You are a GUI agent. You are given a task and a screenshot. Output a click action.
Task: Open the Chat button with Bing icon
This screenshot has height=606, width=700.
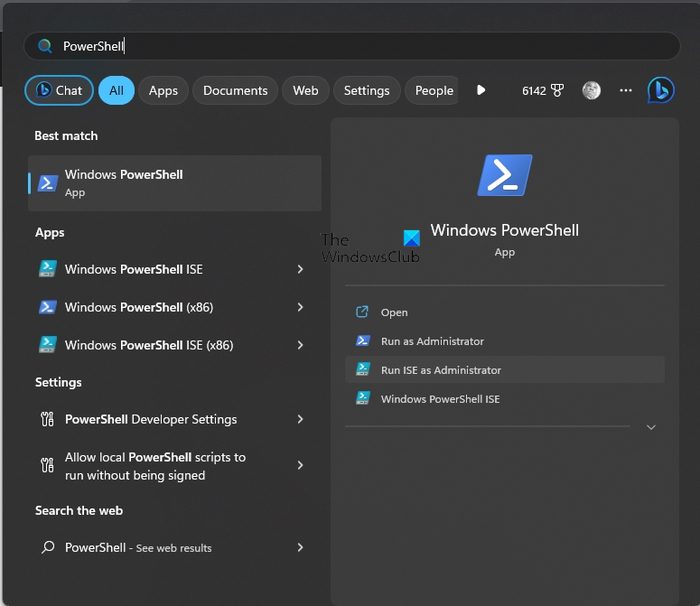pyautogui.click(x=59, y=90)
